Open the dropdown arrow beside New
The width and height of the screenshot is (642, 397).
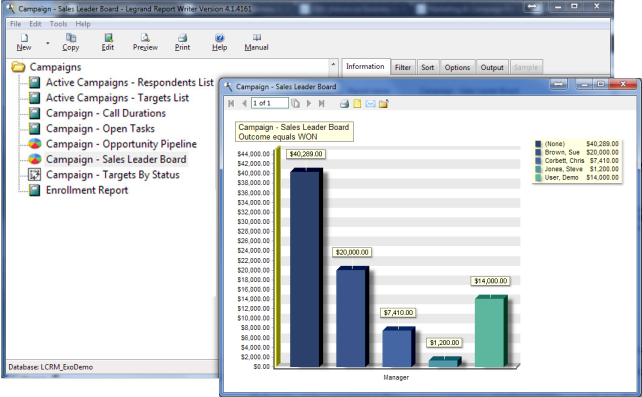point(47,43)
